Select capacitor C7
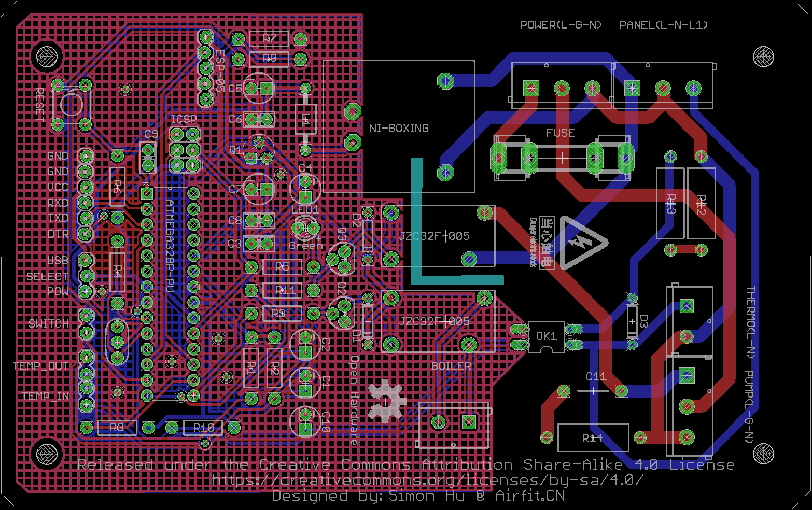Screen dimensions: 812x510 point(258,189)
